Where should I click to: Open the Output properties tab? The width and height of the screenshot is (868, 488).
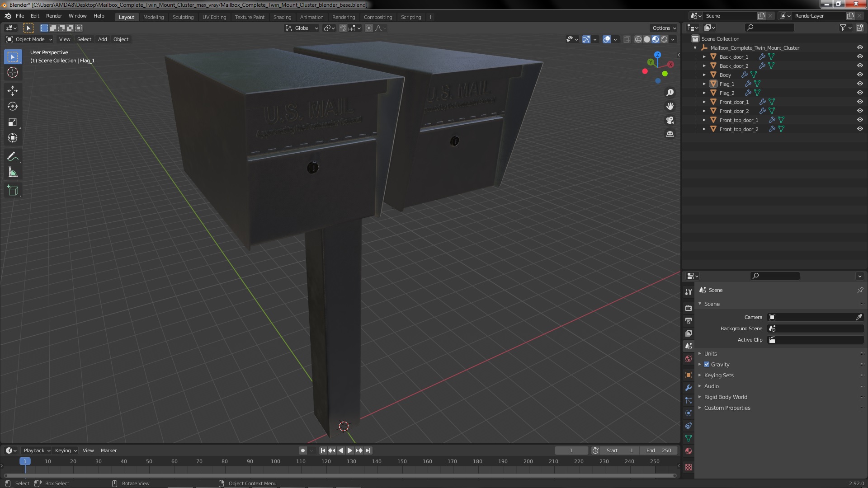689,320
